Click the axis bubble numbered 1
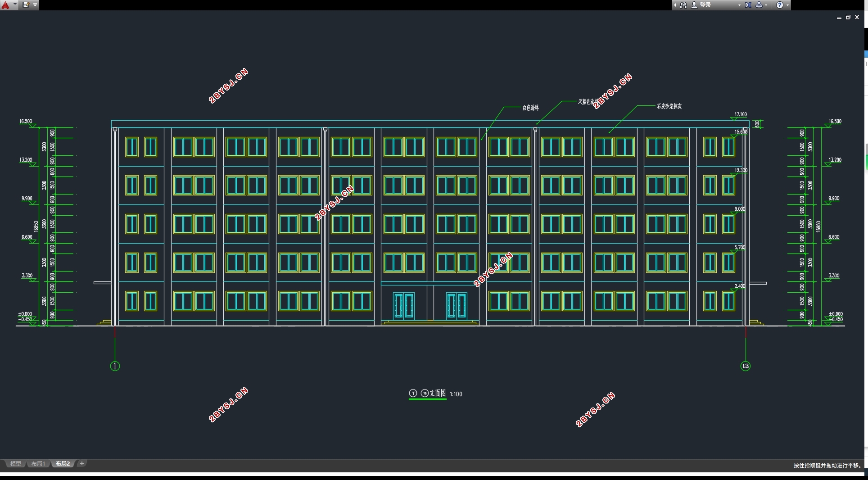 [115, 366]
